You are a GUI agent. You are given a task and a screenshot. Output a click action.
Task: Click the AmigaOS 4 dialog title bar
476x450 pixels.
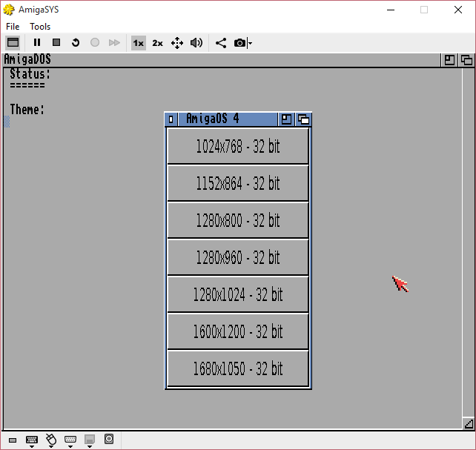(x=228, y=119)
